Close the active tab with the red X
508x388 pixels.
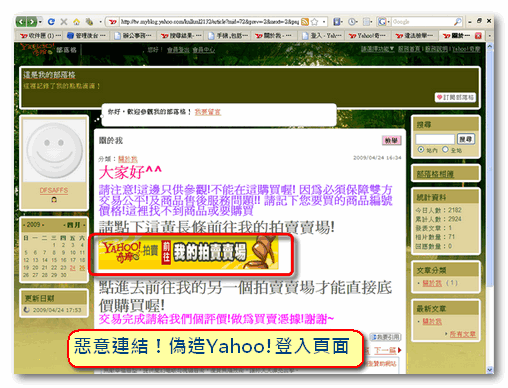(478, 35)
